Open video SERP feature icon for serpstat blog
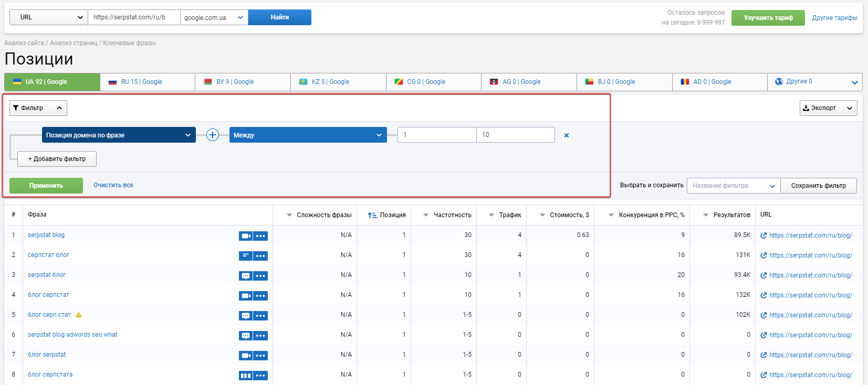The width and height of the screenshot is (868, 385). [x=246, y=236]
